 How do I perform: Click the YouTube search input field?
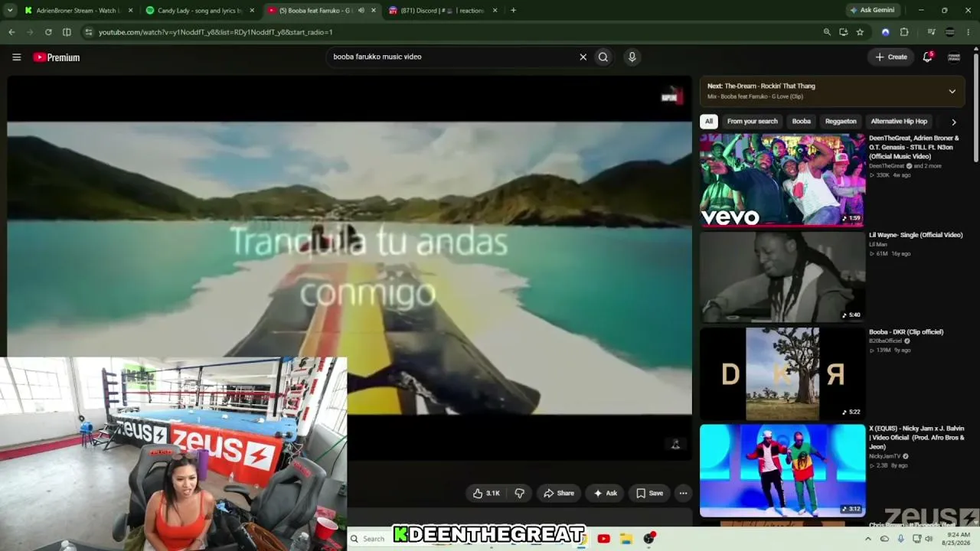[452, 57]
